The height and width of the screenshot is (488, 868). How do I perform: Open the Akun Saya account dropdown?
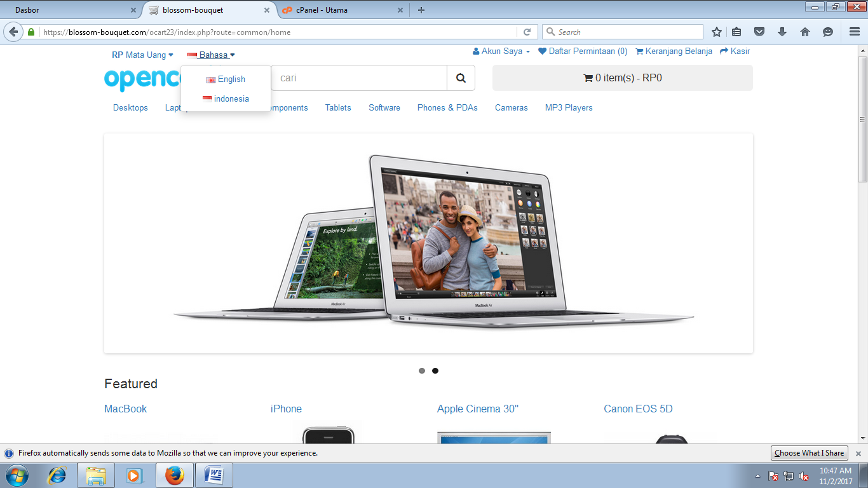pyautogui.click(x=501, y=51)
